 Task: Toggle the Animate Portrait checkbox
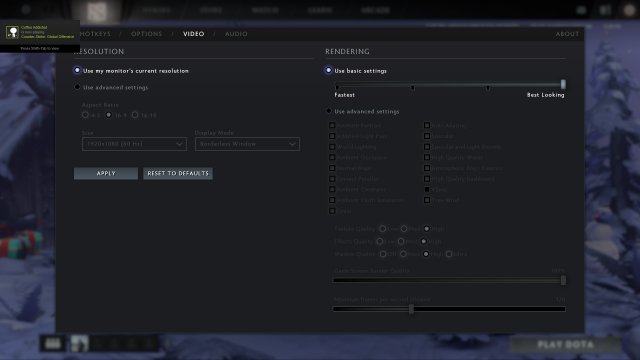point(332,125)
